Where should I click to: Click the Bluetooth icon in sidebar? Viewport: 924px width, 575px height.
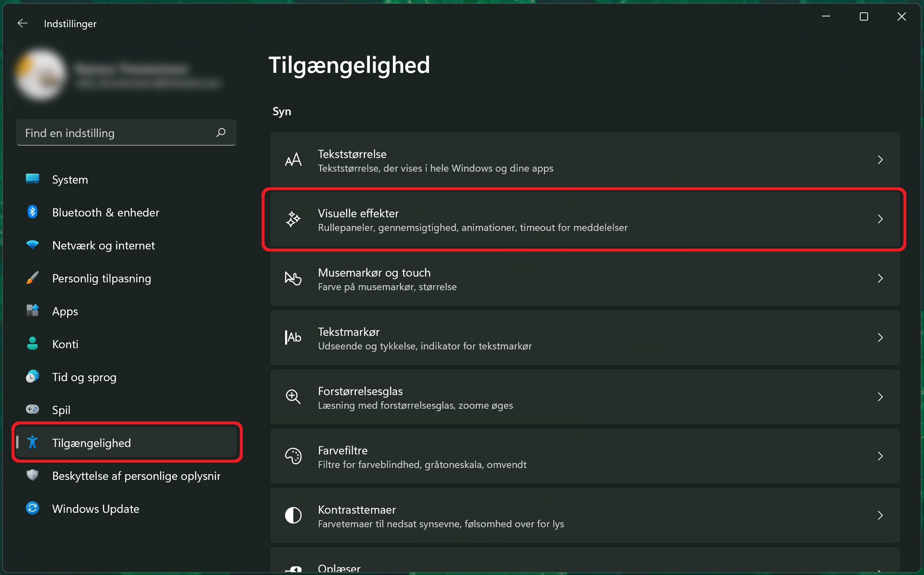pyautogui.click(x=33, y=212)
